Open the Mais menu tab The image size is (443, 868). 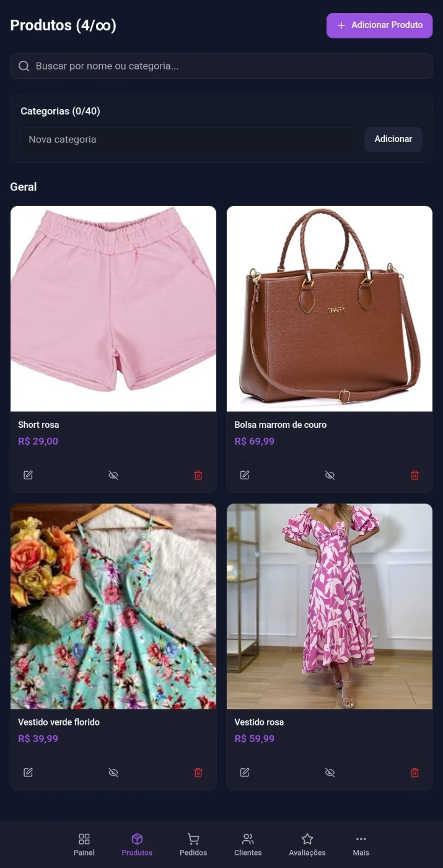click(x=361, y=845)
